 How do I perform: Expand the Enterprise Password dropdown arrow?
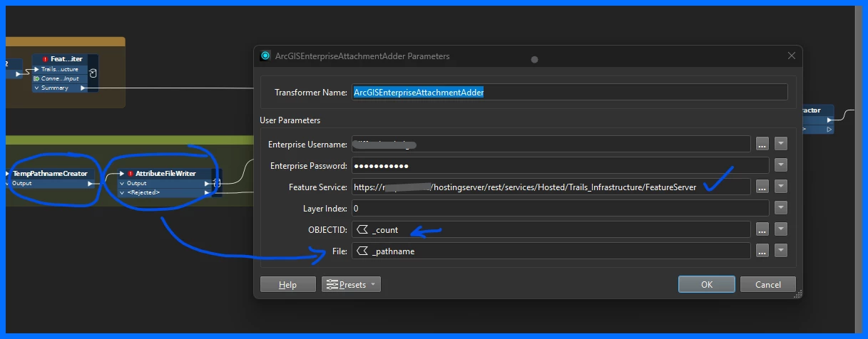[781, 165]
